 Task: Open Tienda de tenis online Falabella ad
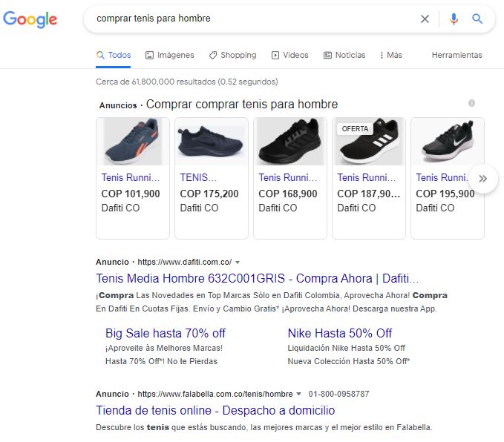tap(215, 410)
